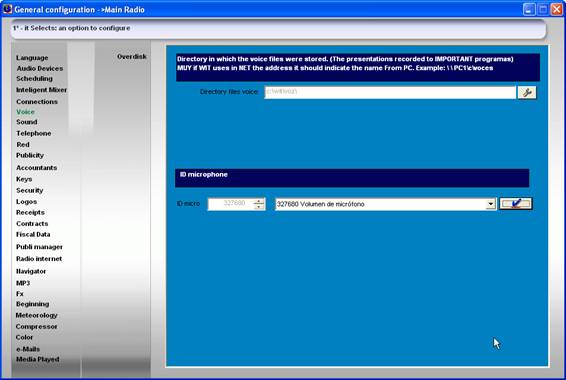
Task: Select Receipts in the sidebar
Action: (x=30, y=213)
